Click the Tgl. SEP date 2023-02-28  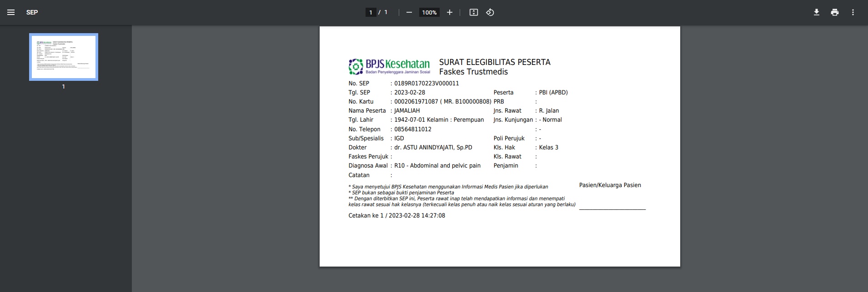coord(410,93)
